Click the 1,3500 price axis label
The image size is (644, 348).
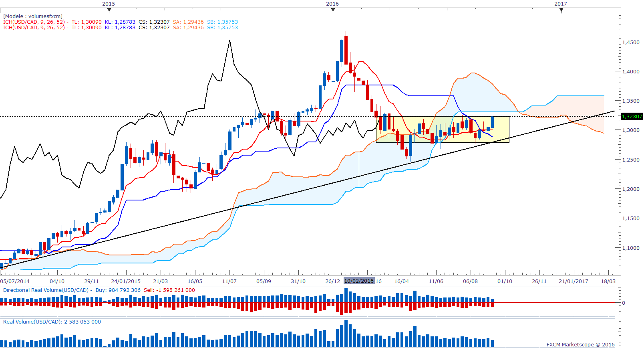[631, 101]
